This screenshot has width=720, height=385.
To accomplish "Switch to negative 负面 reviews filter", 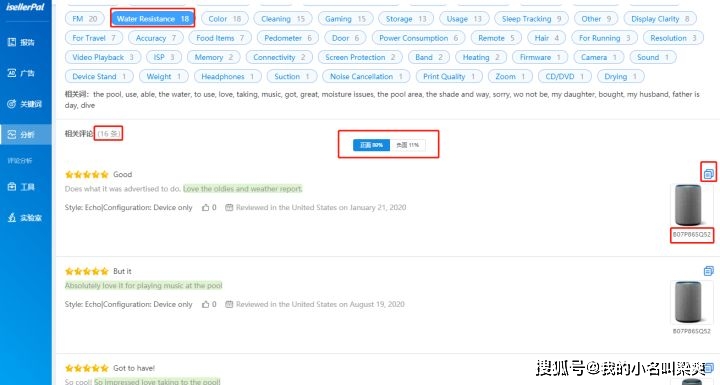I will pos(407,145).
